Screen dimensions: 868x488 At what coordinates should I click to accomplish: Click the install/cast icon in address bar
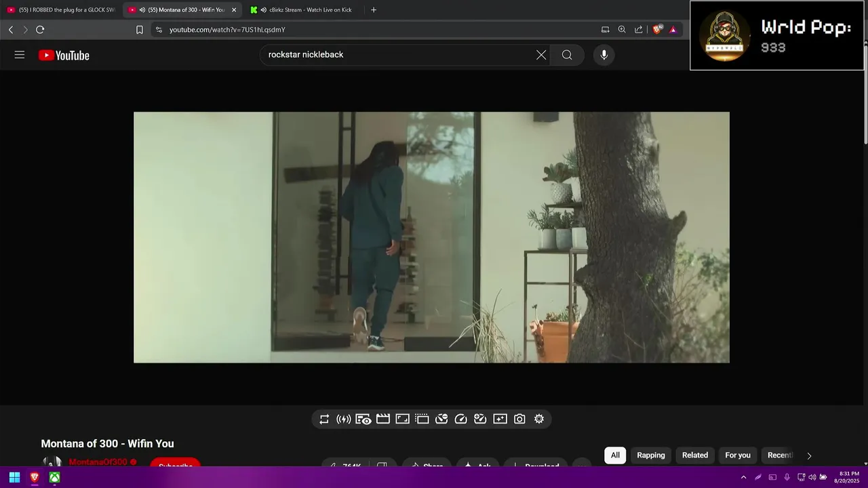[x=606, y=30]
